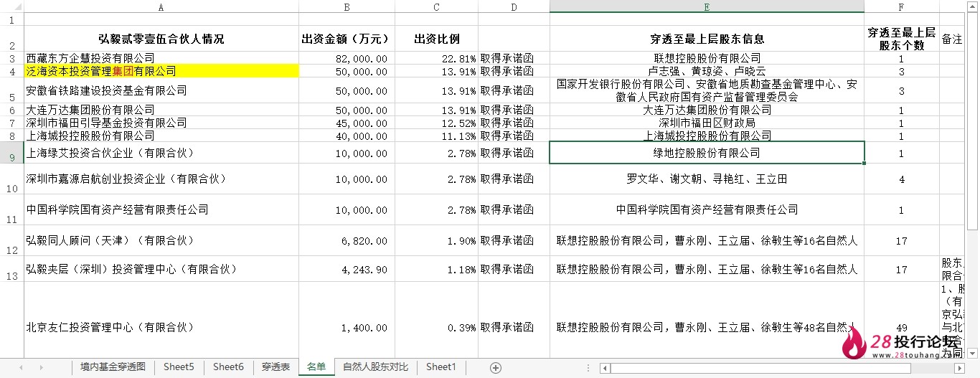This screenshot has width=980, height=378.
Task: Switch to the 自然人股东对比 sheet tab
Action: (x=375, y=367)
